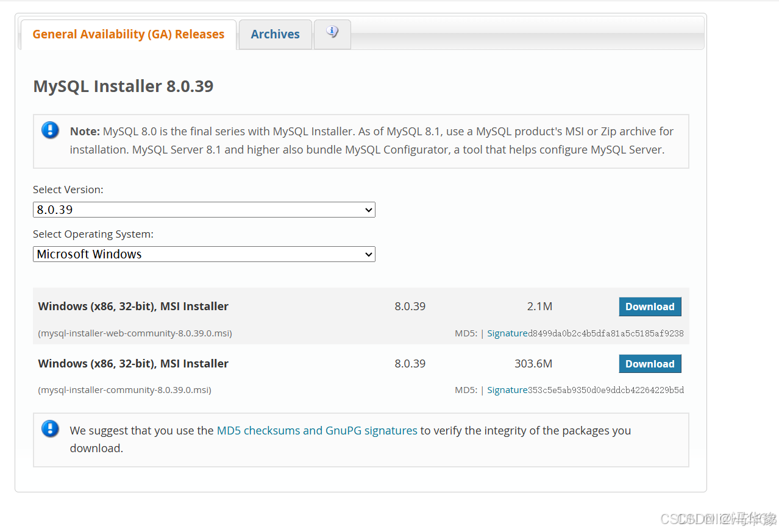Open the Select Operating System dropdown
Viewport: 779px width, 532px height.
[204, 254]
